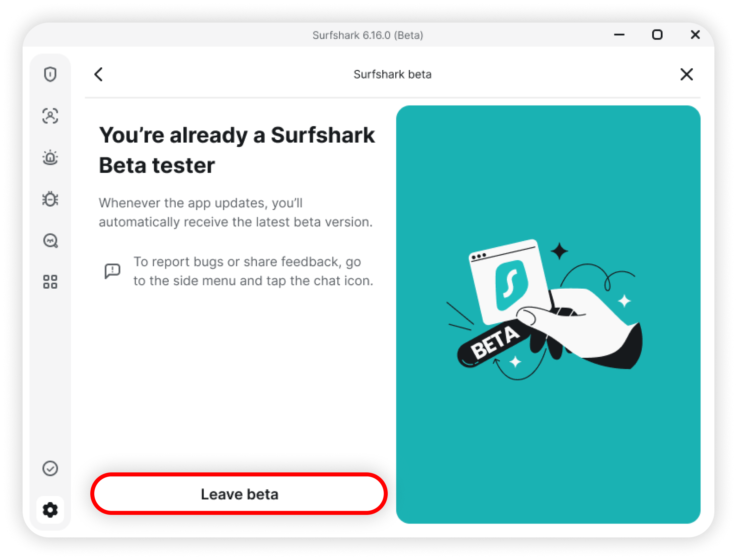
Task: Minimize the Surfshark window
Action: [619, 35]
